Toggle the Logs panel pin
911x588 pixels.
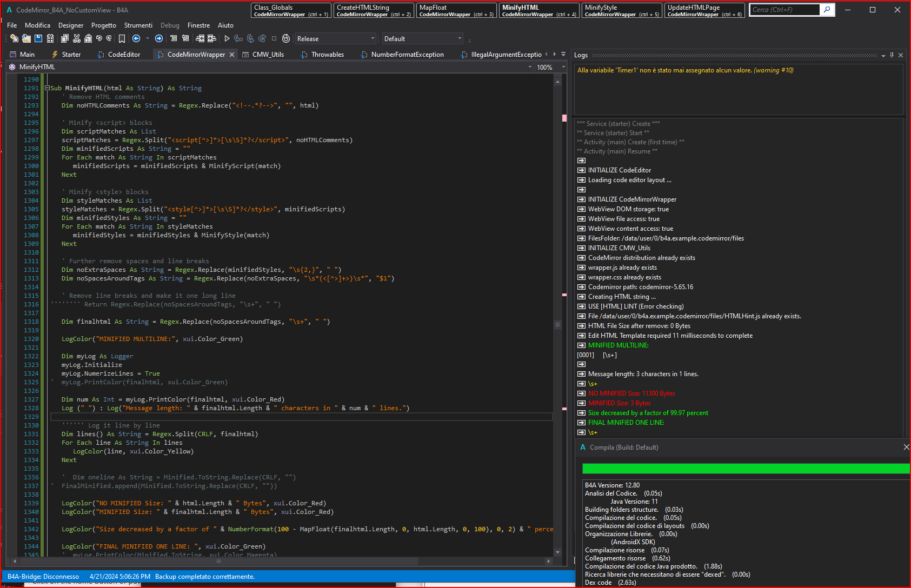892,55
